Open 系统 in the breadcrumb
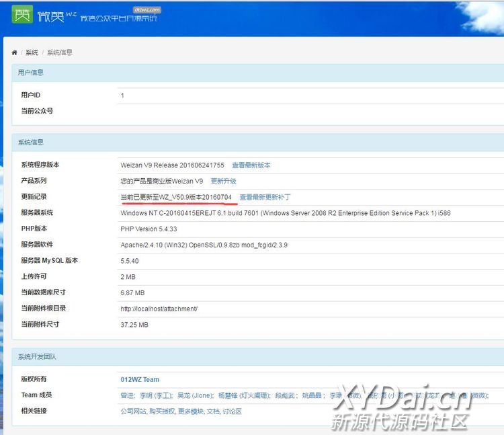Screen dimensions: 504x435 coord(32,52)
